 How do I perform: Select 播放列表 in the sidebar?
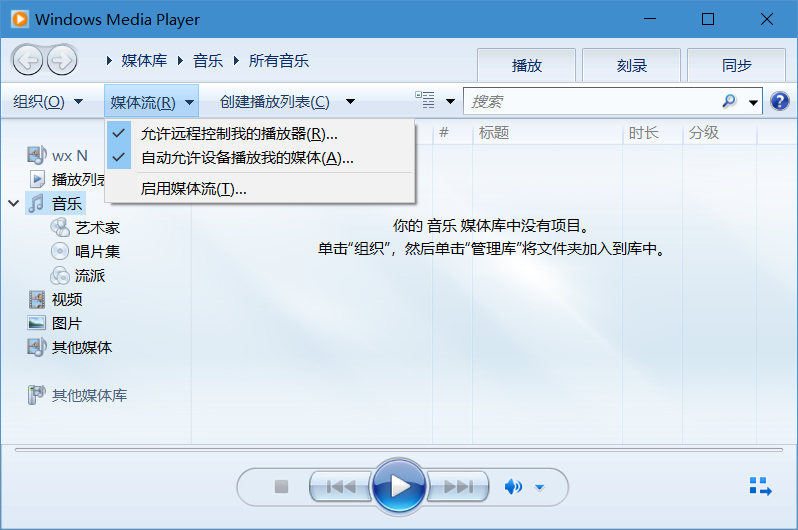click(78, 179)
